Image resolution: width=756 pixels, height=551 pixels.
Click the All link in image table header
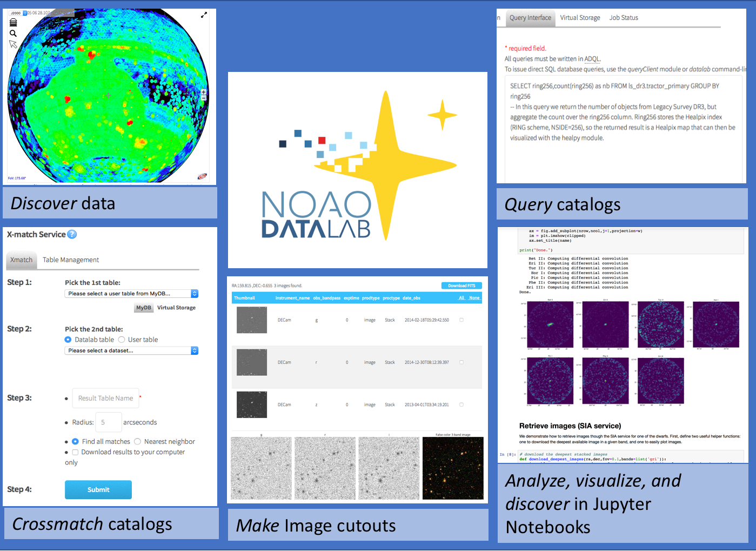coord(461,298)
